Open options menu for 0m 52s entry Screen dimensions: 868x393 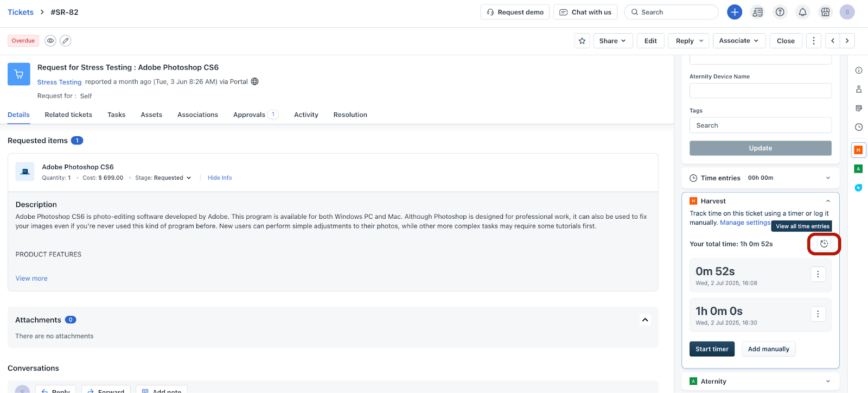[818, 274]
